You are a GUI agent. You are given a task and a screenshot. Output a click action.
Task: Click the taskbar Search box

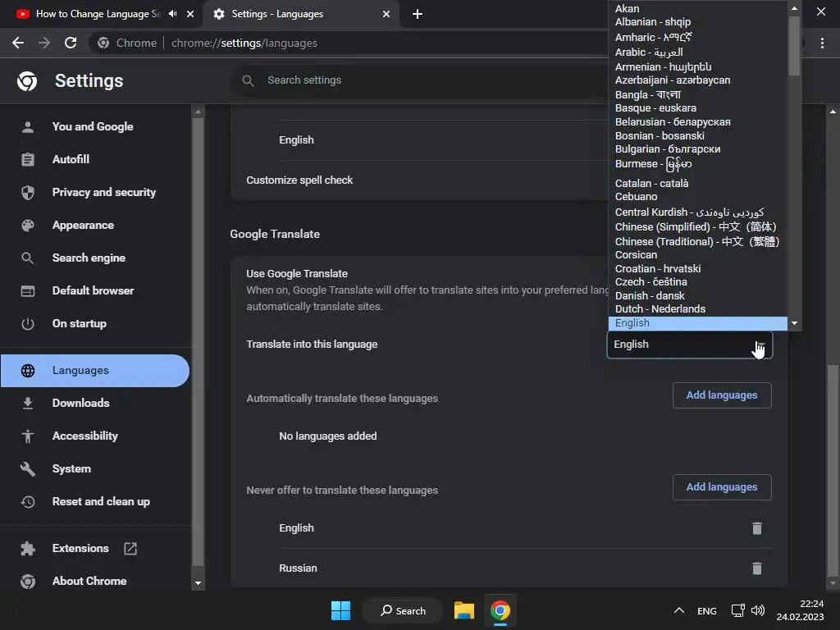click(403, 610)
